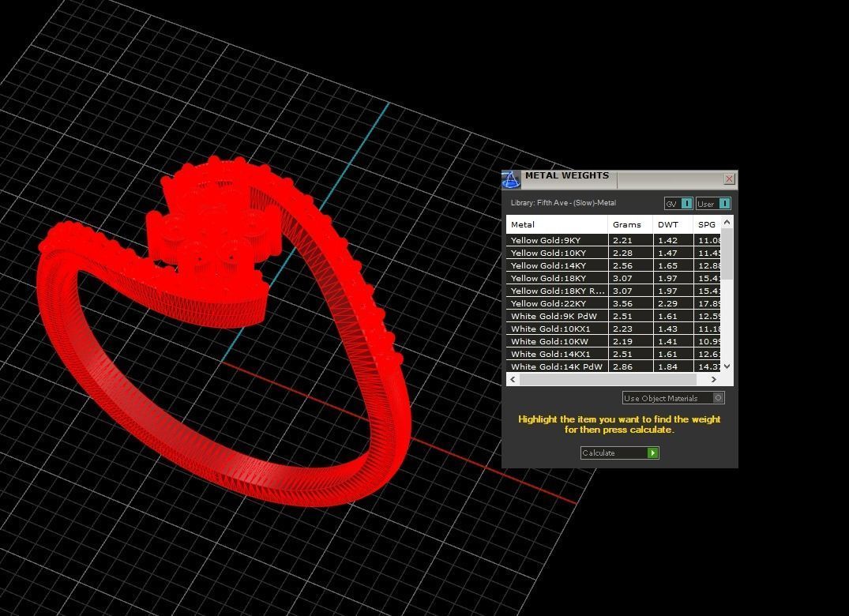
Task: Click the 2.29 DWT value
Action: click(667, 304)
